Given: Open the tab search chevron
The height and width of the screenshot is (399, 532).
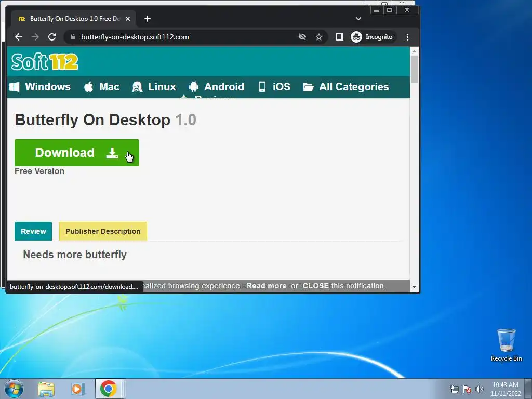Looking at the screenshot, I should 358,19.
